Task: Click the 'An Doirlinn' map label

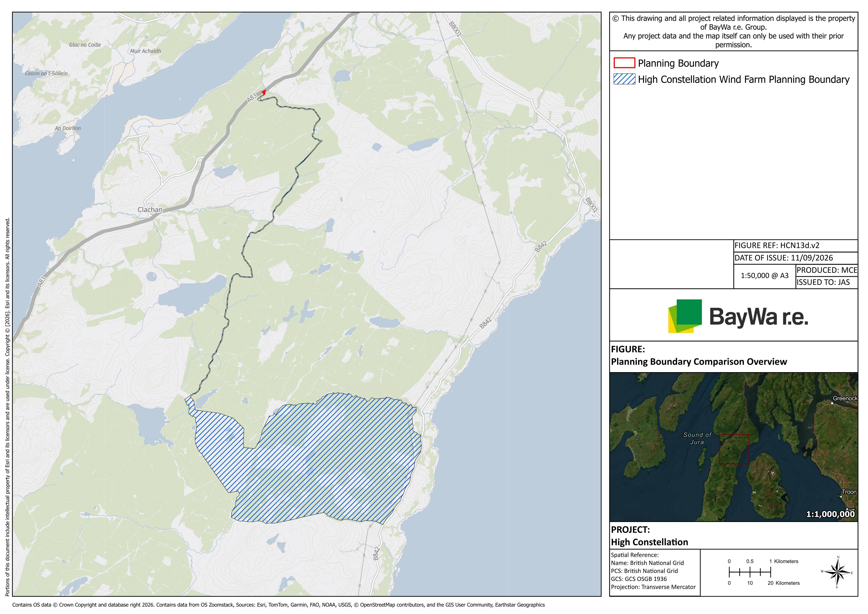Action: tap(68, 128)
